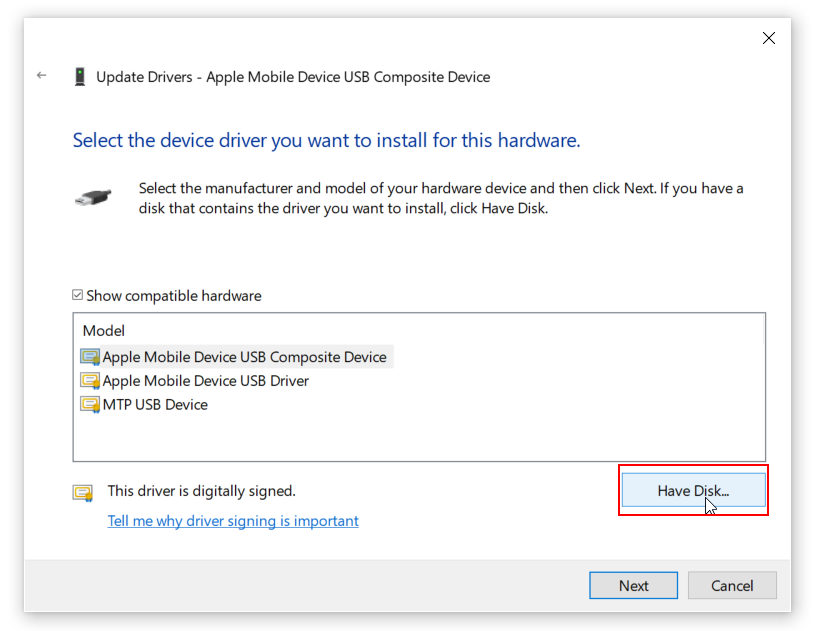This screenshot has height=631, width=815.
Task: Click the digitally signed driver icon
Action: pos(83,492)
